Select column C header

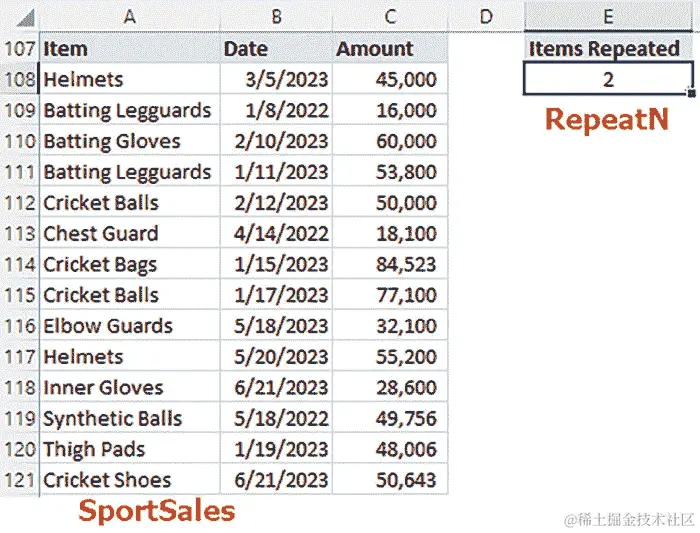(x=390, y=17)
